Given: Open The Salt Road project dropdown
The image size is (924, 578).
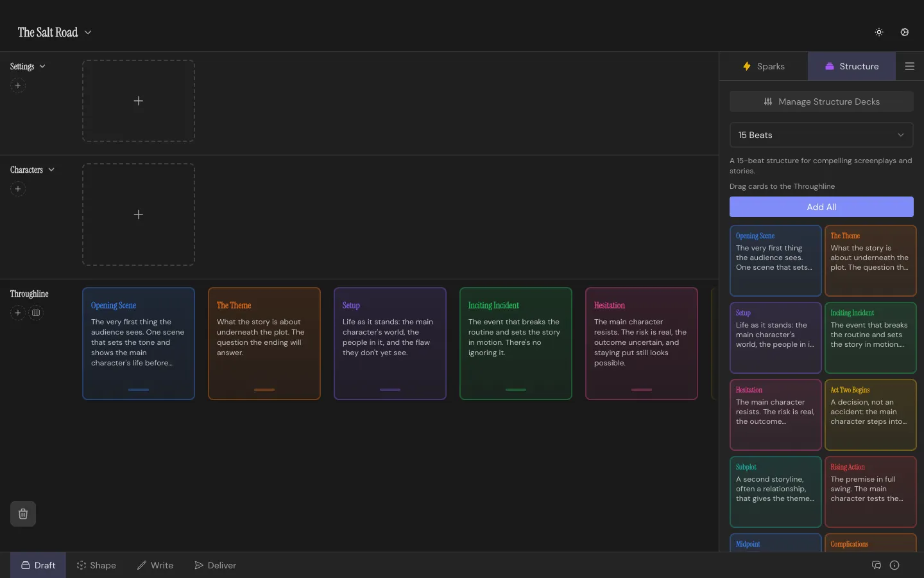Looking at the screenshot, I should (55, 32).
